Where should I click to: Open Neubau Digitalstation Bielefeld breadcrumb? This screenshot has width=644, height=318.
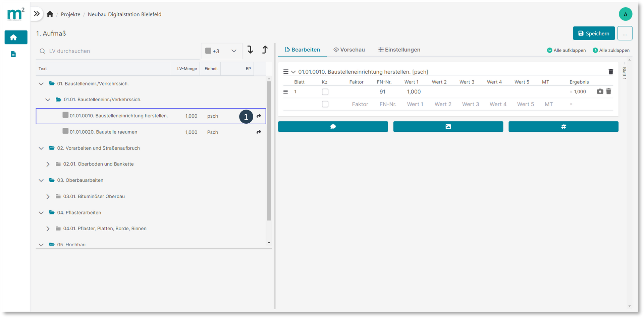(124, 14)
